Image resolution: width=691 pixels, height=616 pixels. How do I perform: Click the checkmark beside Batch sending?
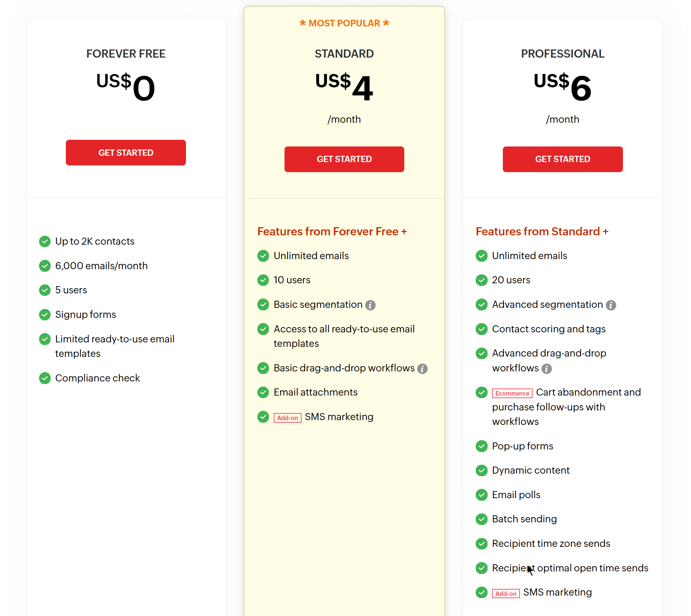[x=481, y=519]
